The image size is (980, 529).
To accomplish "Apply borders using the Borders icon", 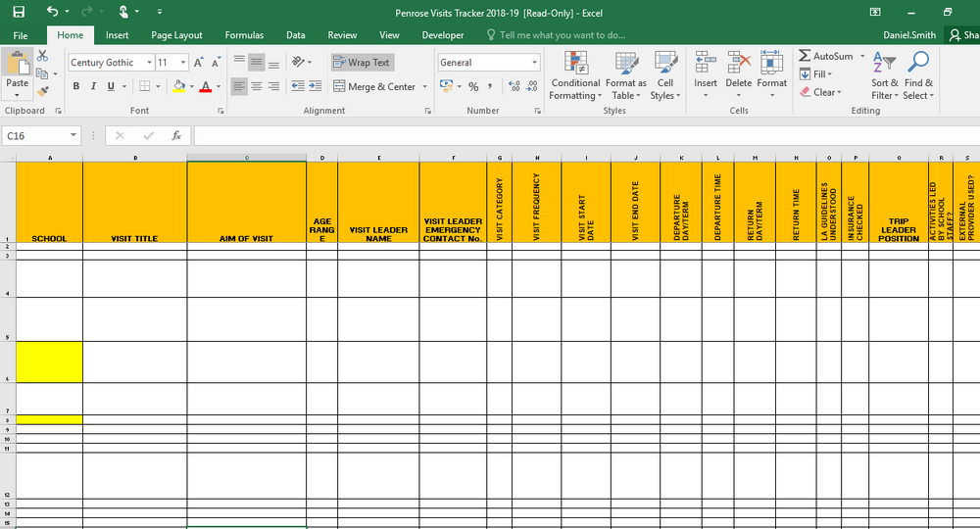I will (x=144, y=86).
